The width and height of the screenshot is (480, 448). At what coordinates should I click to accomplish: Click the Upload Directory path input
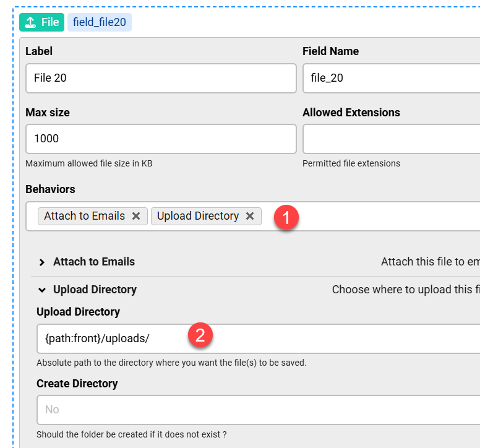click(x=259, y=338)
